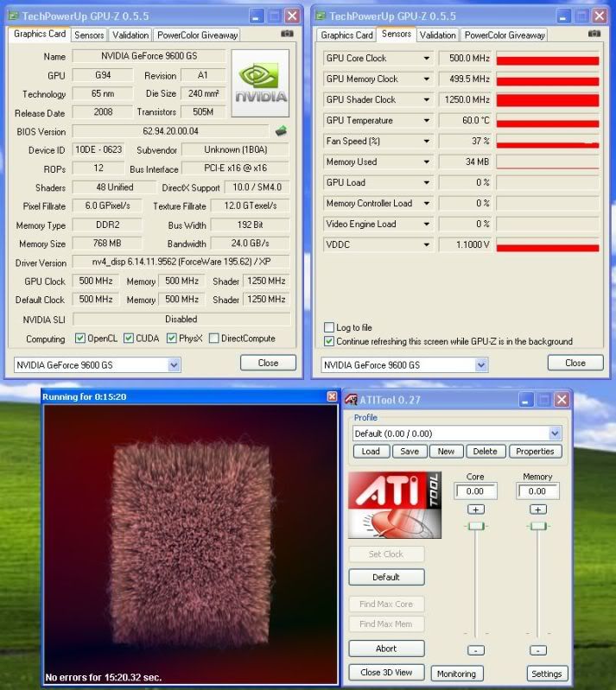Toggle OpenCL checkbox

[x=80, y=338]
